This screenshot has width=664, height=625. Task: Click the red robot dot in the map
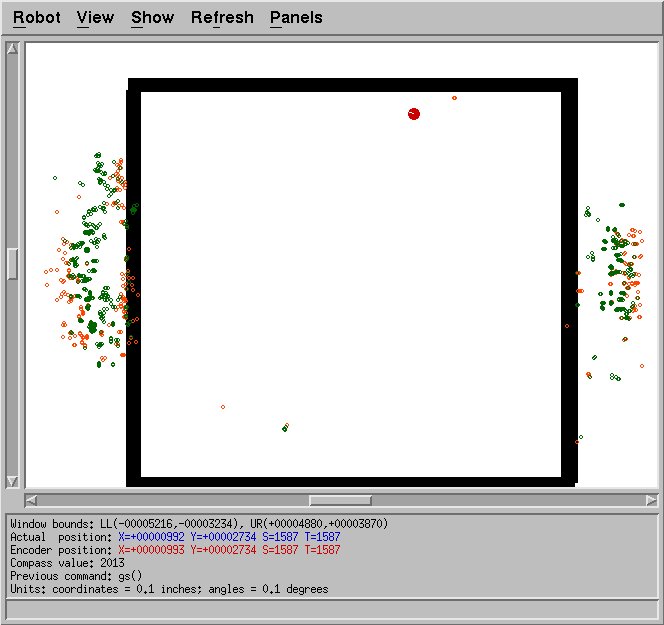414,114
